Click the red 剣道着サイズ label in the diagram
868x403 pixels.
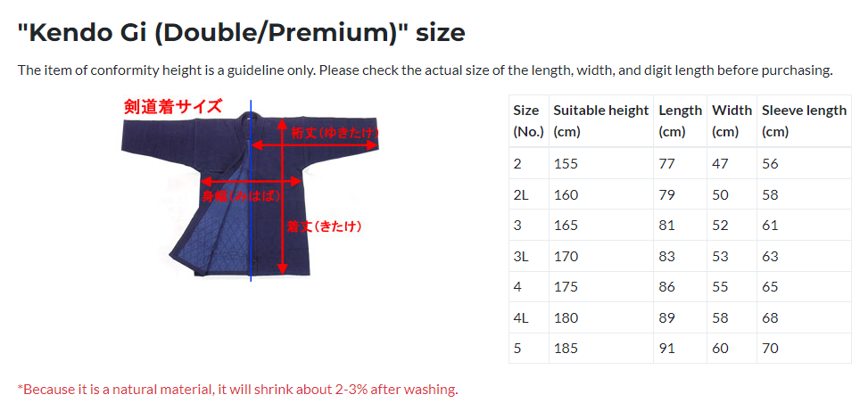pyautogui.click(x=173, y=107)
